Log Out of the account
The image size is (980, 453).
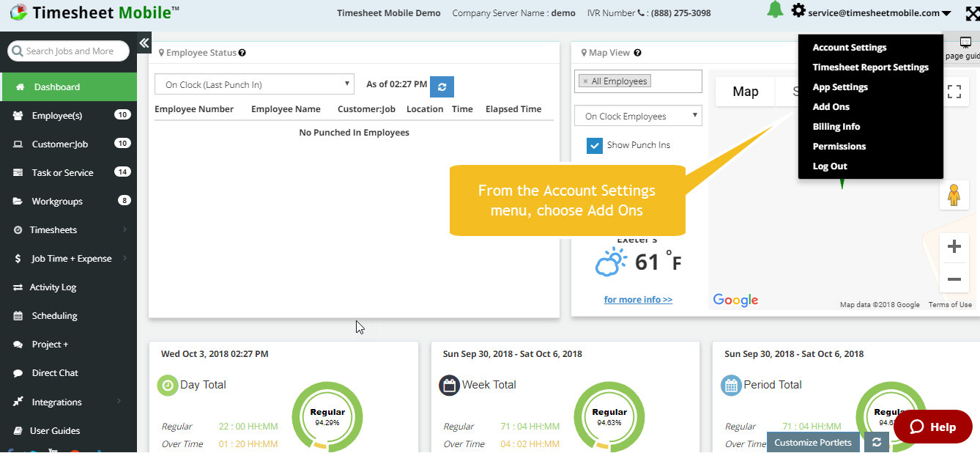click(x=830, y=166)
